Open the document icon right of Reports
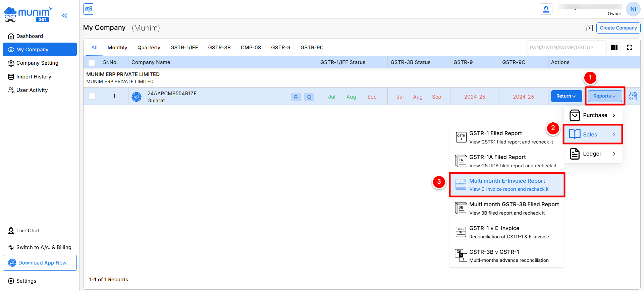The height and width of the screenshot is (291, 644). [633, 96]
